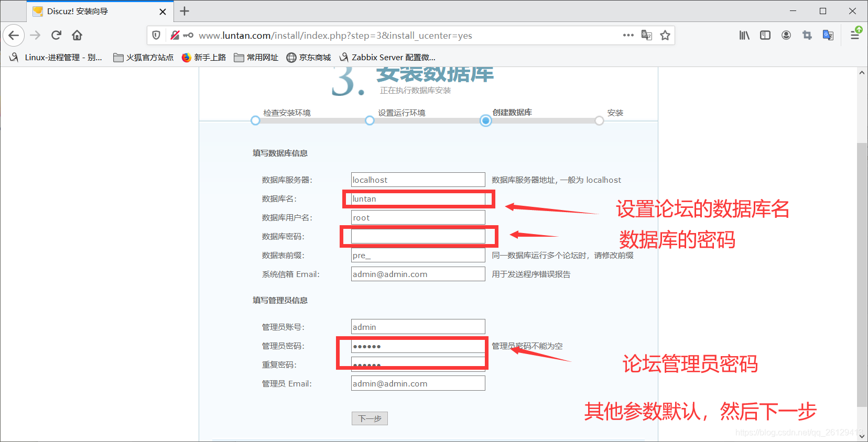Click the 创建数据库 step marker
This screenshot has width=868, height=442.
point(486,121)
